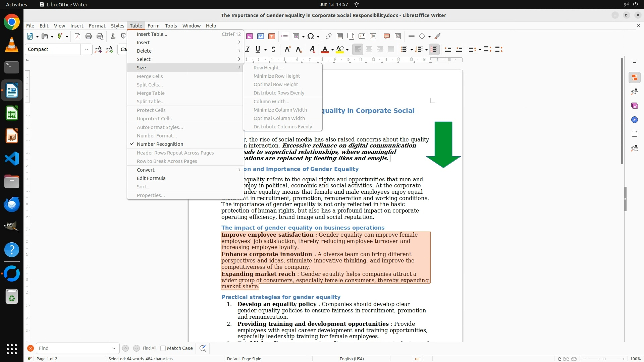Open the sidebar Navigator panel icon
This screenshot has height=362, width=644.
point(634,120)
